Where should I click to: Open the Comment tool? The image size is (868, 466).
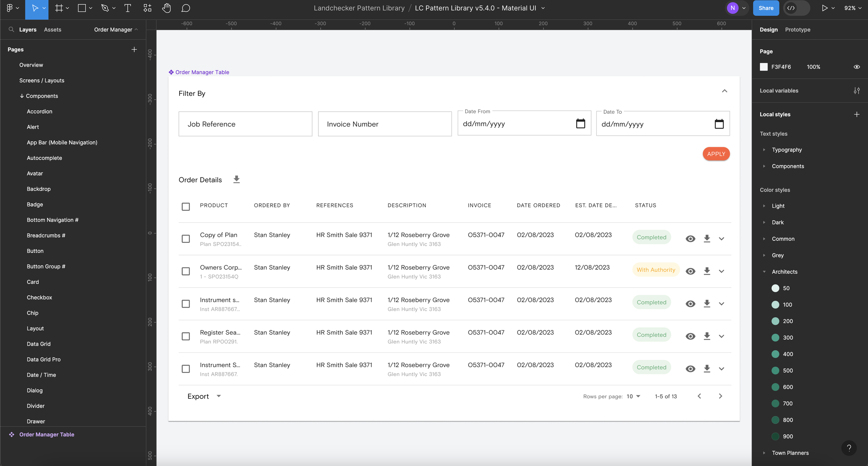(186, 8)
